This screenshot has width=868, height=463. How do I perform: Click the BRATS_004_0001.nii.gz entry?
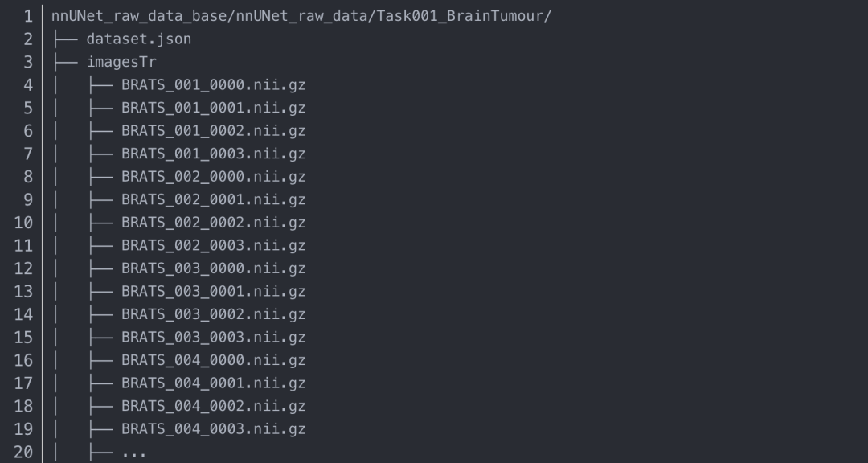213,383
